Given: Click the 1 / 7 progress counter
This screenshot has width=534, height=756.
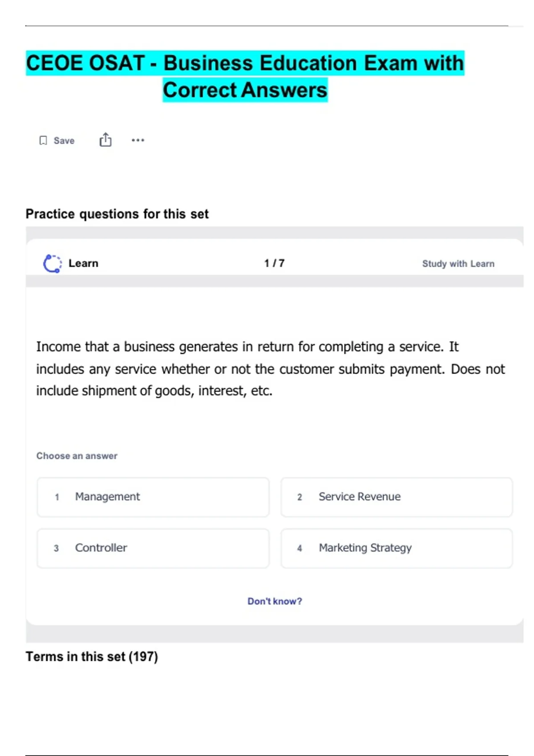Looking at the screenshot, I should (274, 263).
